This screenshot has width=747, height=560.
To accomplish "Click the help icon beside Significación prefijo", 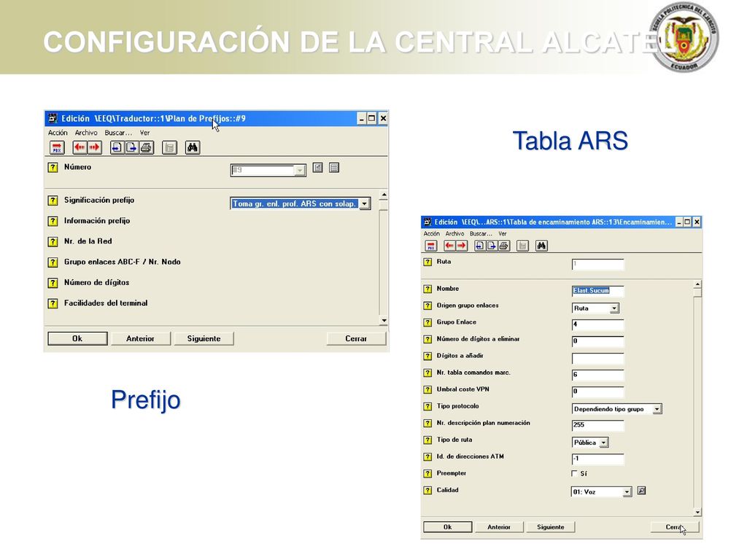I will [53, 201].
